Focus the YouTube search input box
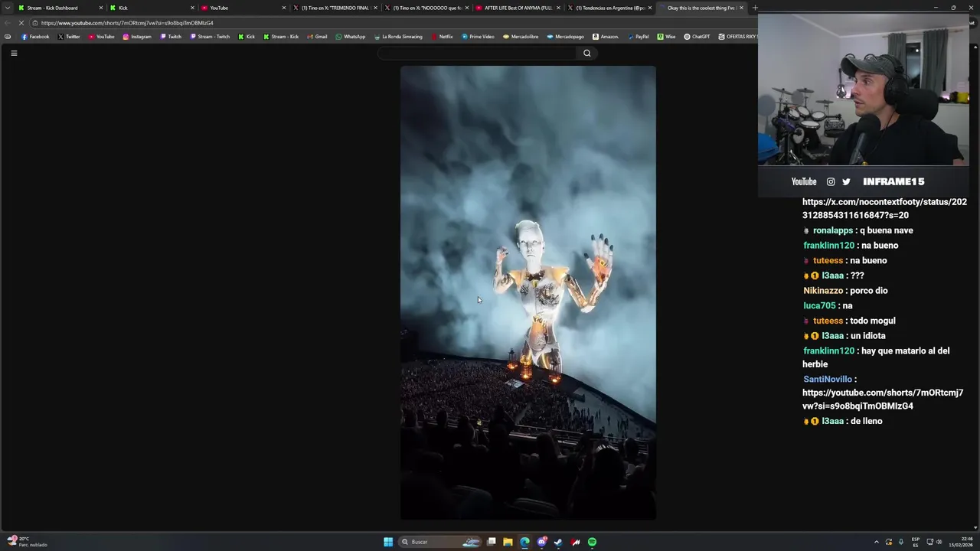Viewport: 980px width, 551px height. (x=477, y=53)
